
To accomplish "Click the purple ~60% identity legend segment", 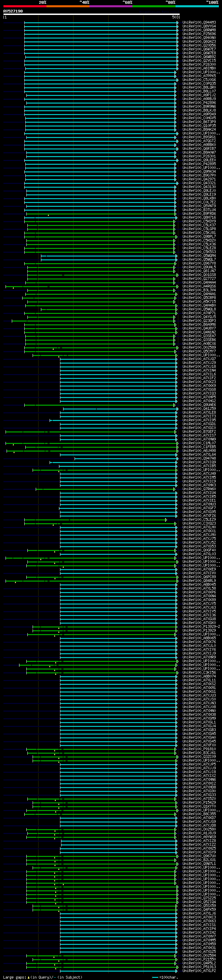I will [x=111, y=6].
